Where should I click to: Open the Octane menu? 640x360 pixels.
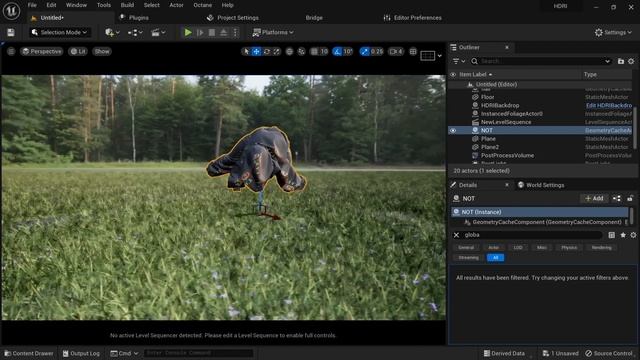(x=202, y=5)
